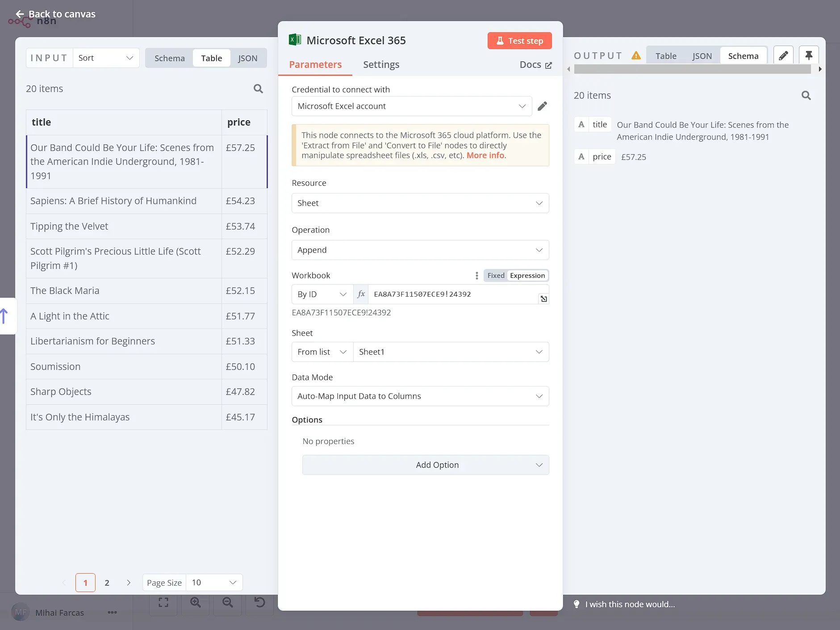The height and width of the screenshot is (630, 840).
Task: Click the Microsoft Excel 365 node icon
Action: click(x=295, y=40)
